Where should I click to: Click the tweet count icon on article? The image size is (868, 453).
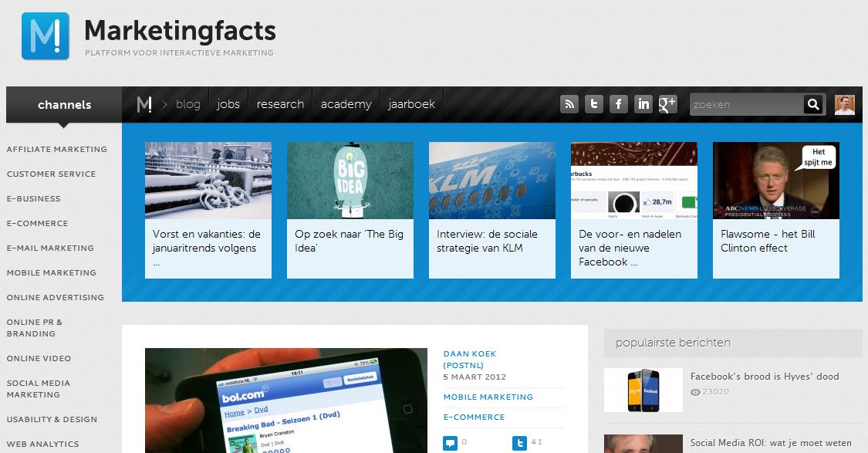(x=519, y=443)
